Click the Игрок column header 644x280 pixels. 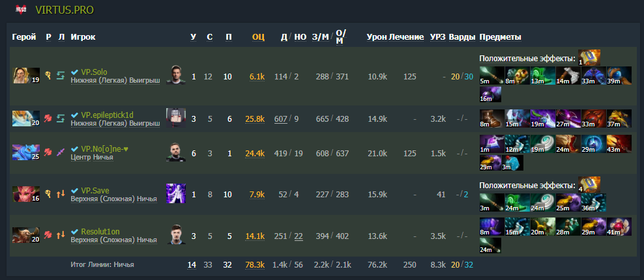click(x=83, y=37)
